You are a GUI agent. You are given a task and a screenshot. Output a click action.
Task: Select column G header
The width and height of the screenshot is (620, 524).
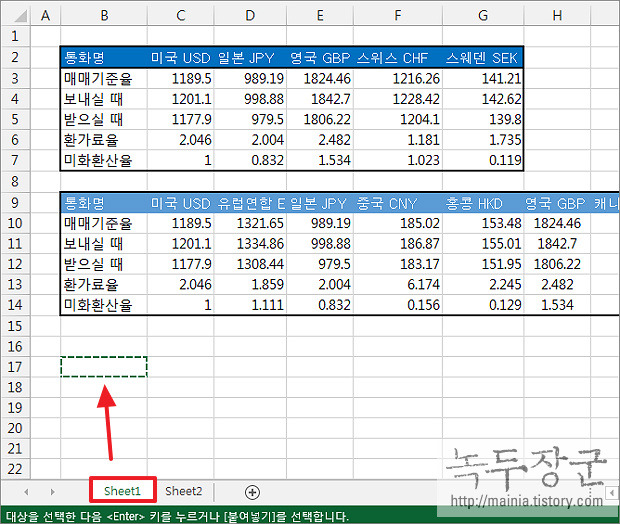tap(483, 16)
